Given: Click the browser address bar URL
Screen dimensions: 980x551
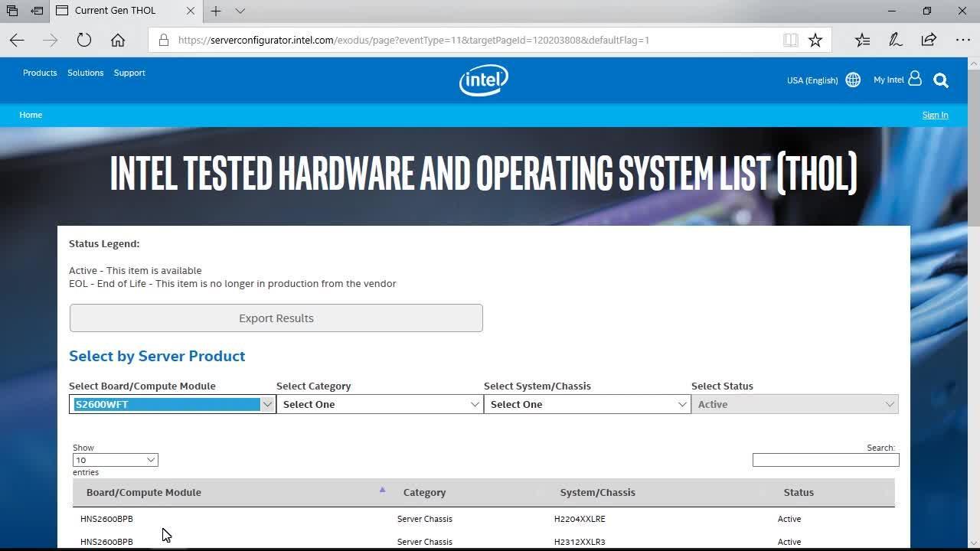Looking at the screenshot, I should pyautogui.click(x=413, y=40).
